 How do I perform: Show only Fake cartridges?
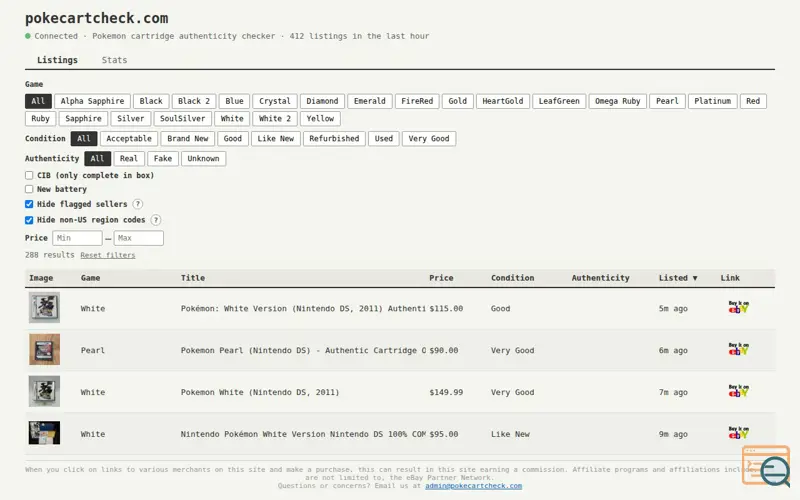coord(163,159)
